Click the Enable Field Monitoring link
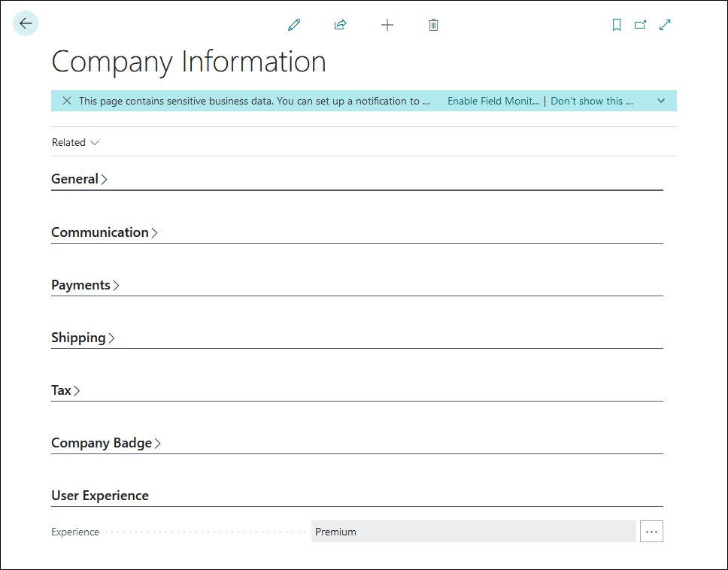 coord(493,102)
